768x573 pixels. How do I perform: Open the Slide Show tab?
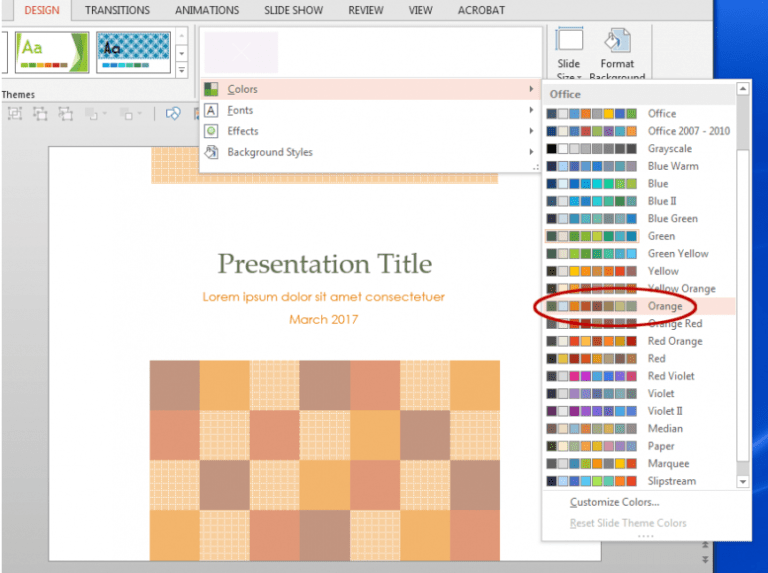(x=293, y=10)
